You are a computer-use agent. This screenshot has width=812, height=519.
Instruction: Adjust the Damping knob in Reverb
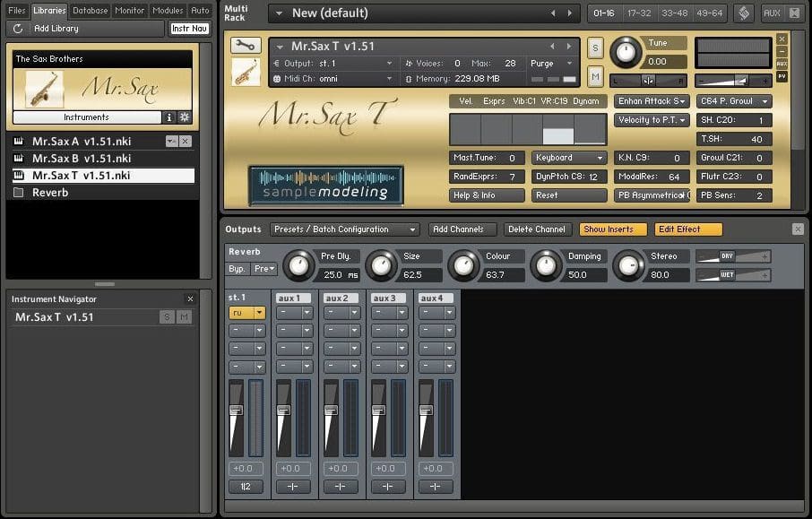pos(548,265)
